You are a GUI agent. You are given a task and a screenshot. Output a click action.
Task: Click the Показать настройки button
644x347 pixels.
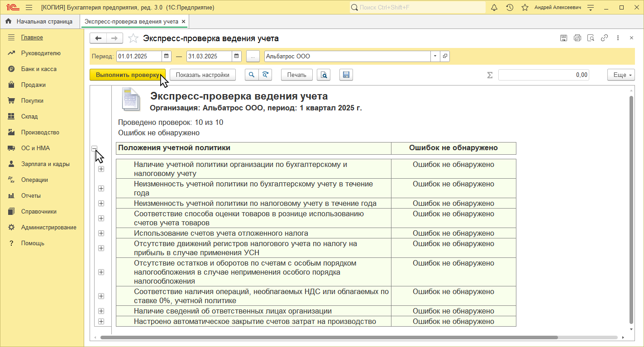coord(202,75)
